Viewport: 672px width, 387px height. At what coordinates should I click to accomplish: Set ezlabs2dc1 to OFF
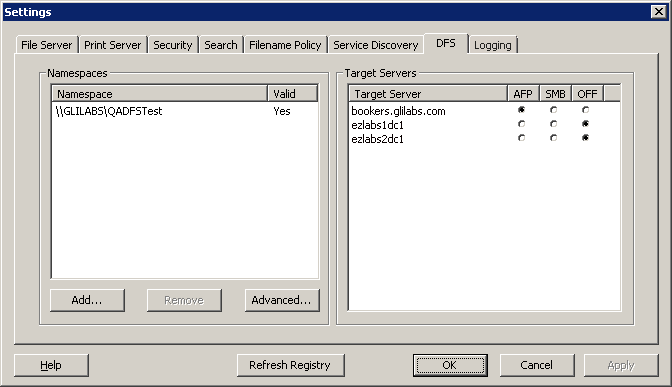585,138
